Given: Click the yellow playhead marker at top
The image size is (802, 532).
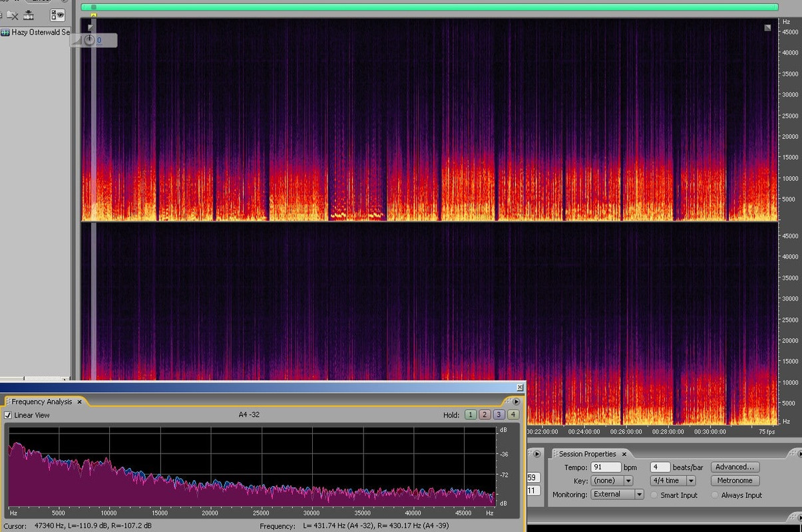Looking at the screenshot, I should [x=93, y=15].
